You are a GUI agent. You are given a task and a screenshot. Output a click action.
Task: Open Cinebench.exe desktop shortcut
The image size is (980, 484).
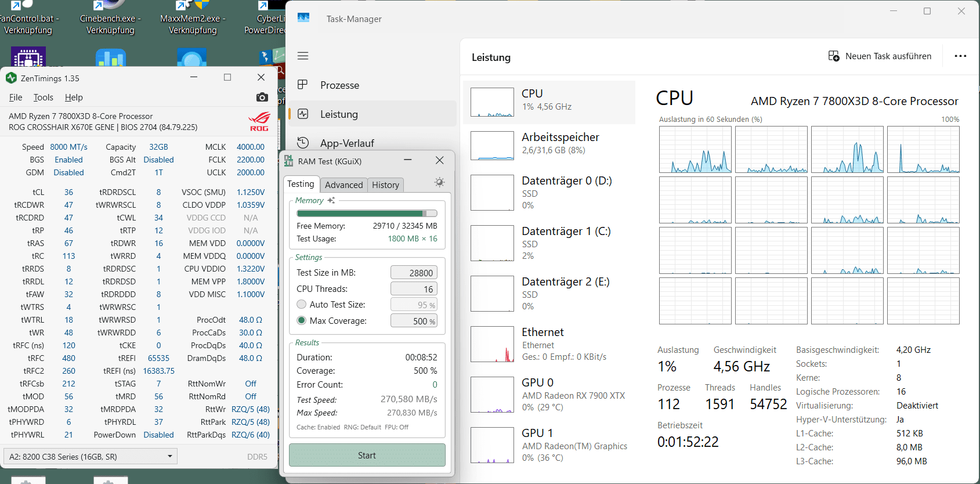coord(110,17)
